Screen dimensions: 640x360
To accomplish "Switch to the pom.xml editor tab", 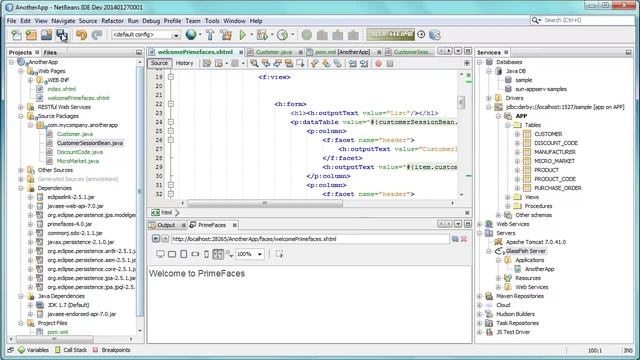I will 342,52.
